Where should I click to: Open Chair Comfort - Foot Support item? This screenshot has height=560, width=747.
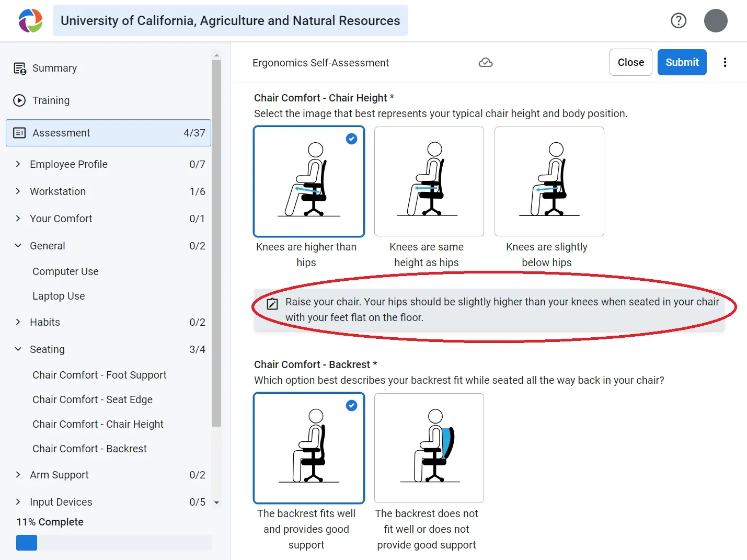(99, 375)
